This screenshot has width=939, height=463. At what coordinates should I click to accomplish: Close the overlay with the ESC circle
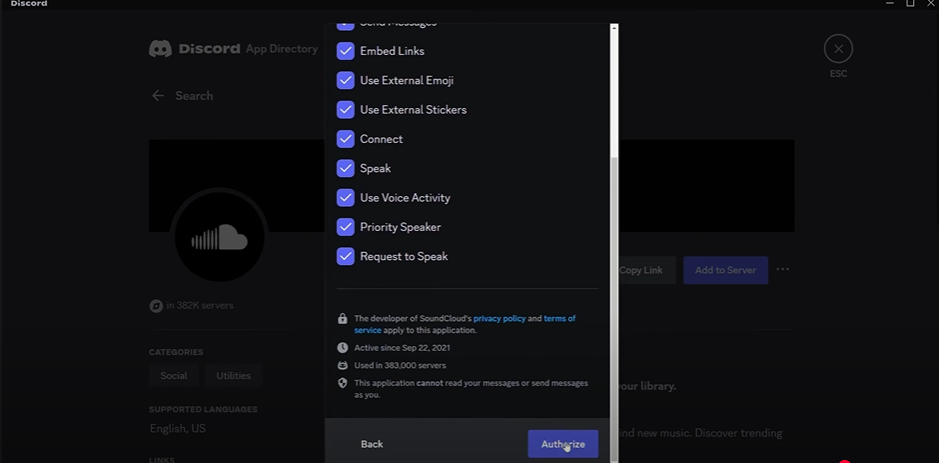coord(838,49)
